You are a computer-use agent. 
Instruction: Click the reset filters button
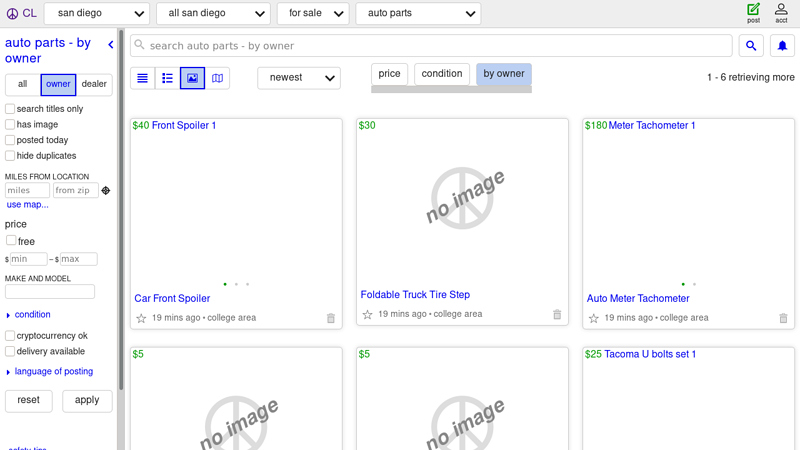tap(29, 401)
